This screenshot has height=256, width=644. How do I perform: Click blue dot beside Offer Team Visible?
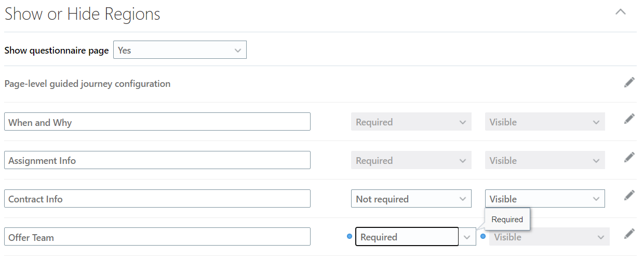point(483,237)
